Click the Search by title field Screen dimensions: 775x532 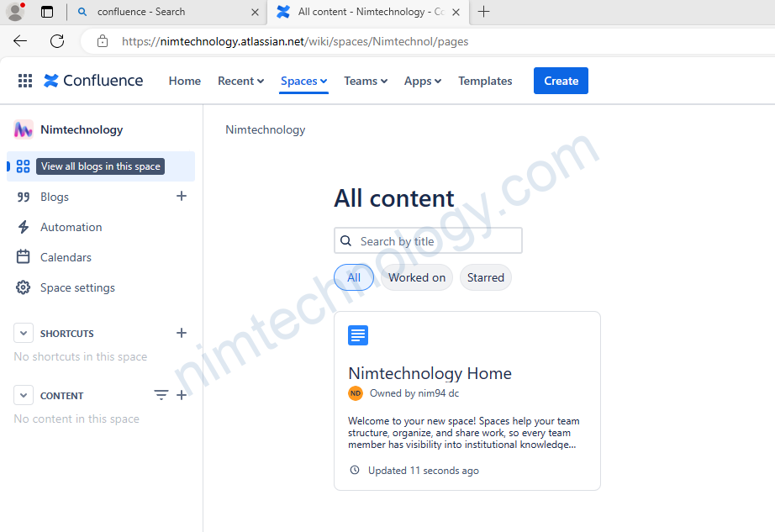coord(437,241)
